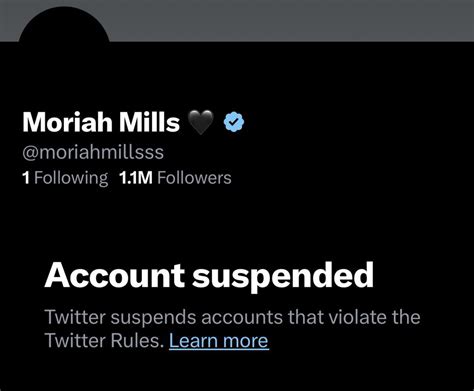The image size is (474, 391).
Task: Open the Following list link
Action: pyautogui.click(x=65, y=178)
